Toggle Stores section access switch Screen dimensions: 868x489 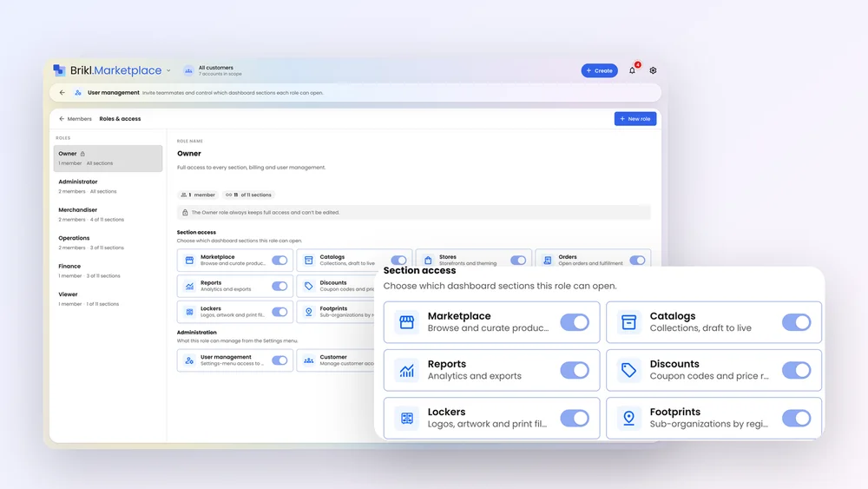(518, 261)
